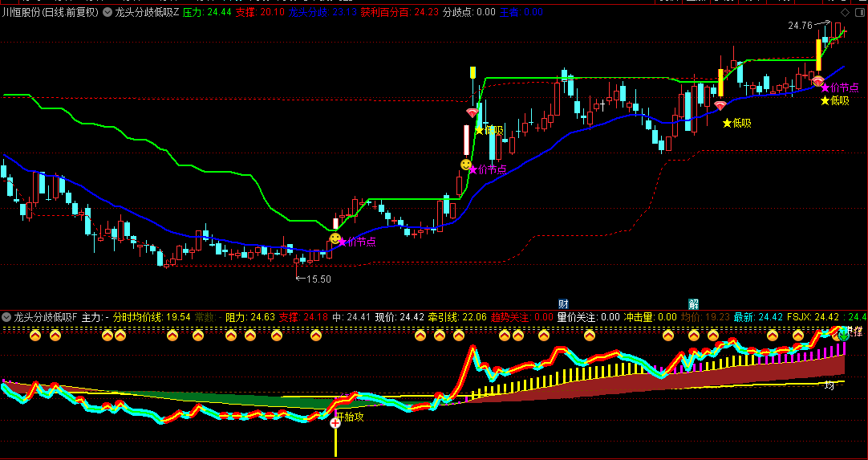The width and height of the screenshot is (868, 460).
Task: Click the 均 label on yellow line
Action: click(x=829, y=385)
